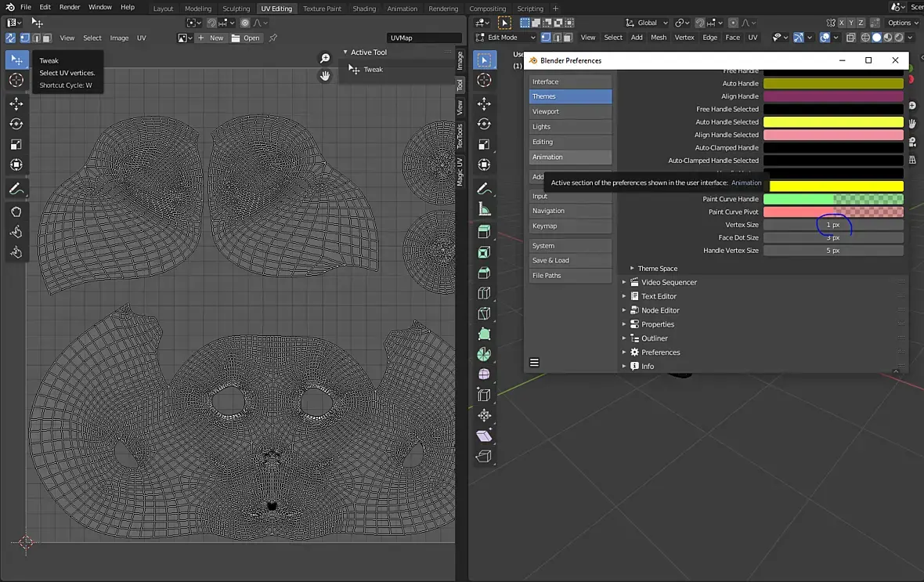Click the zoom magnifier in UV editor
Screen dimensions: 924x582
pos(325,59)
